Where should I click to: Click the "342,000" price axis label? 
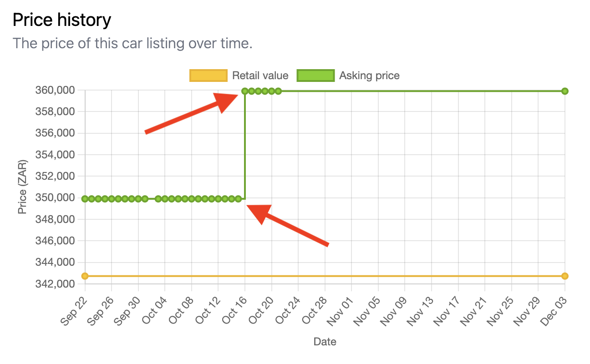point(55,284)
